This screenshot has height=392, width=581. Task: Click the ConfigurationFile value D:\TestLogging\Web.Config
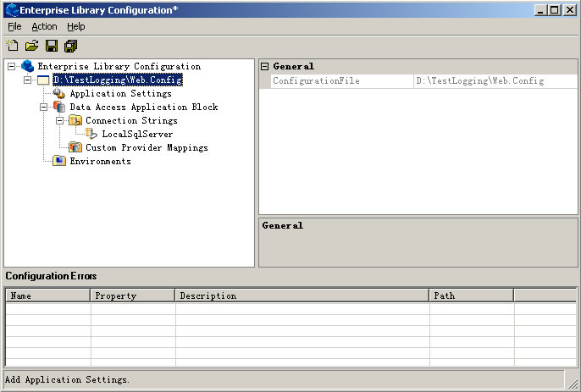(x=495, y=80)
